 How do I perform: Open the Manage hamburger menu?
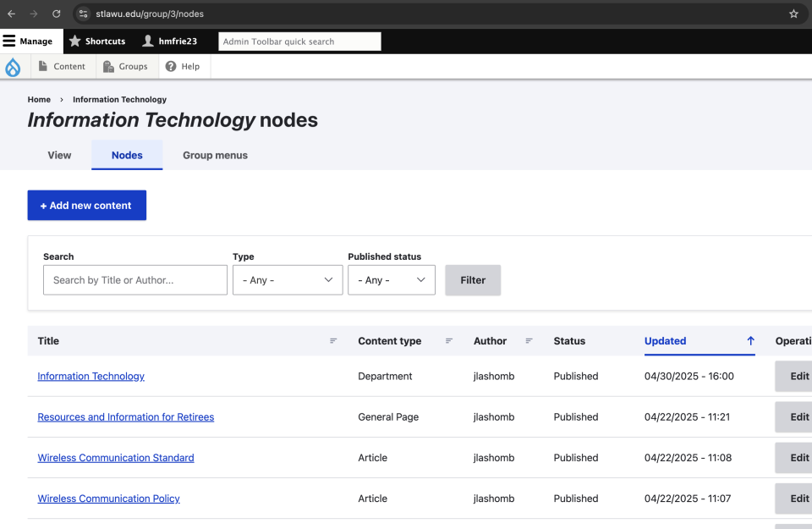tap(8, 41)
